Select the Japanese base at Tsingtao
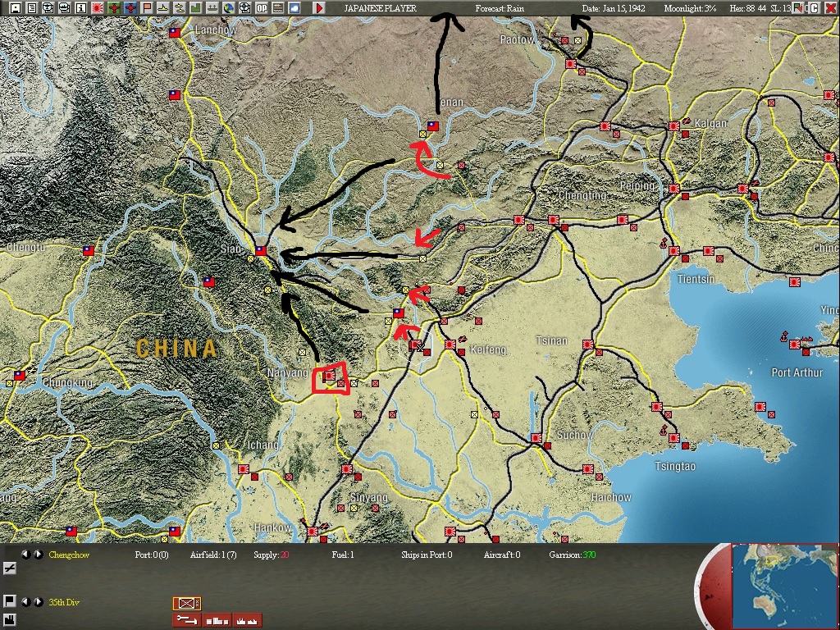 click(674, 438)
